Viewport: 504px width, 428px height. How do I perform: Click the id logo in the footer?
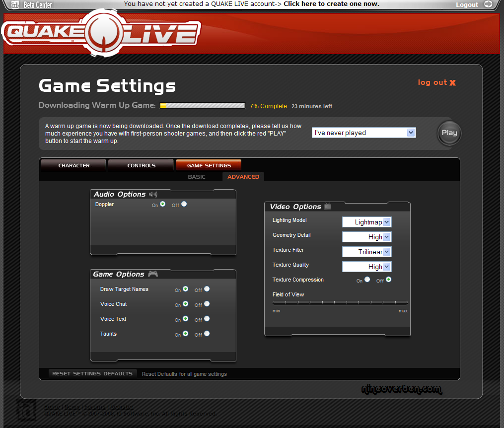pos(26,409)
